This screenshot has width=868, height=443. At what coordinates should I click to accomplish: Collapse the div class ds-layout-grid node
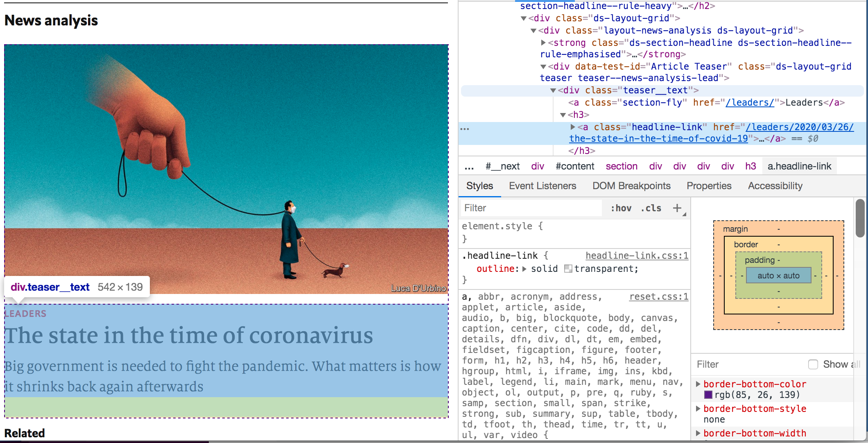[x=523, y=18]
